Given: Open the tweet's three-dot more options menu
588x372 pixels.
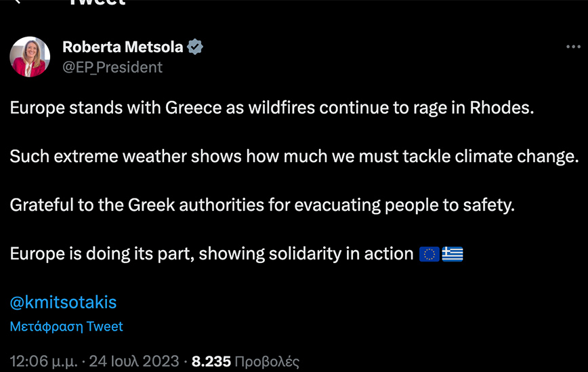Looking at the screenshot, I should point(572,47).
